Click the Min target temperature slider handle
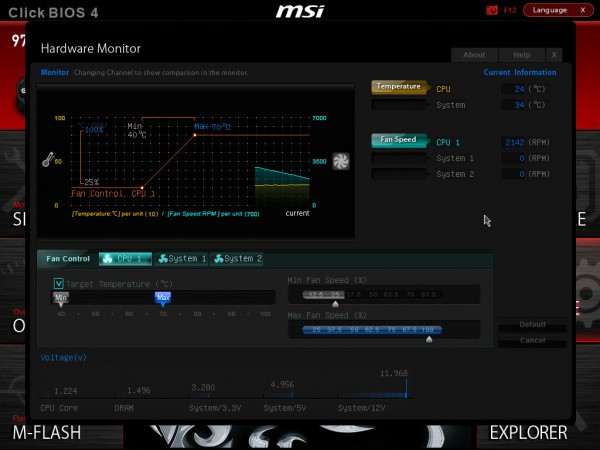The height and width of the screenshot is (450, 600). point(61,297)
